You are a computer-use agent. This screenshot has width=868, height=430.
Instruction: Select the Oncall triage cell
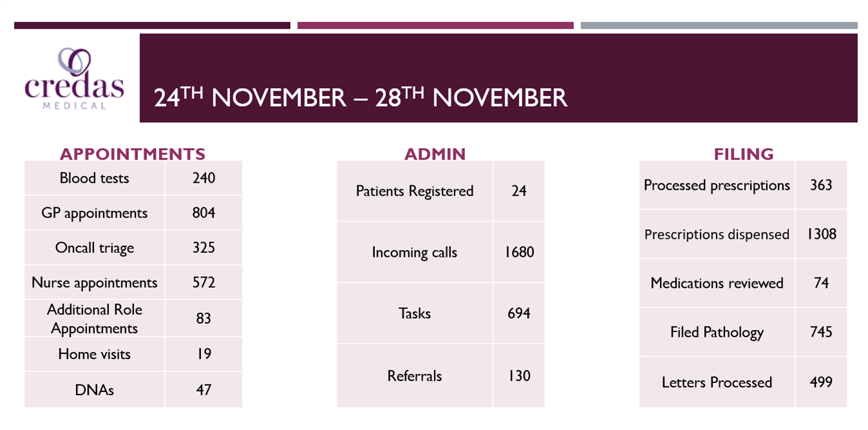pos(95,248)
